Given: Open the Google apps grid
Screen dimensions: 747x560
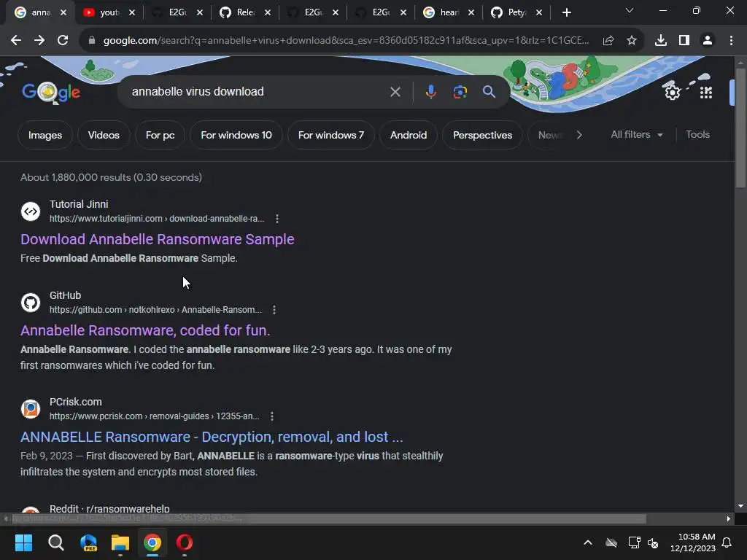Looking at the screenshot, I should (706, 93).
